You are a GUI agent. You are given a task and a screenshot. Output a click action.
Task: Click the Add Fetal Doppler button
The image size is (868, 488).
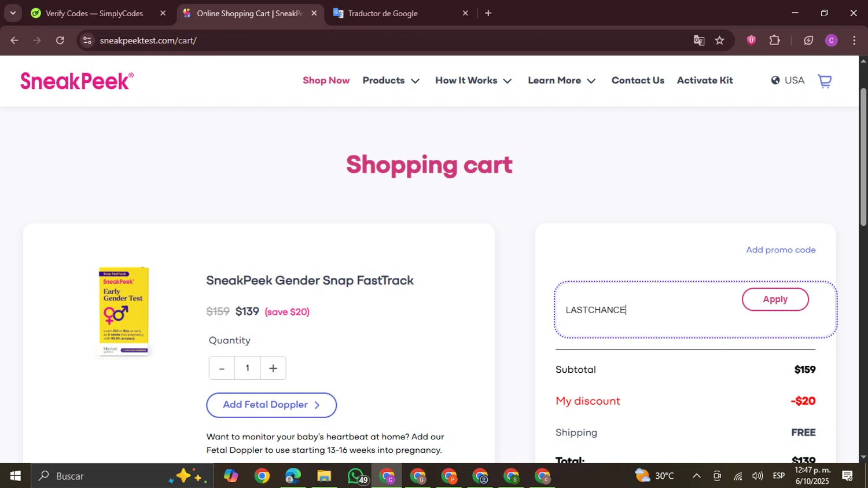click(271, 405)
